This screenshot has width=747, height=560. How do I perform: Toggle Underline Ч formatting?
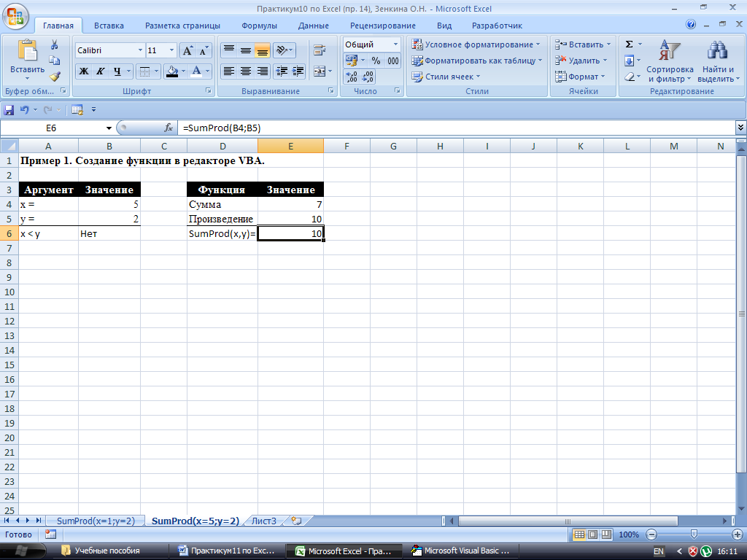(x=117, y=71)
